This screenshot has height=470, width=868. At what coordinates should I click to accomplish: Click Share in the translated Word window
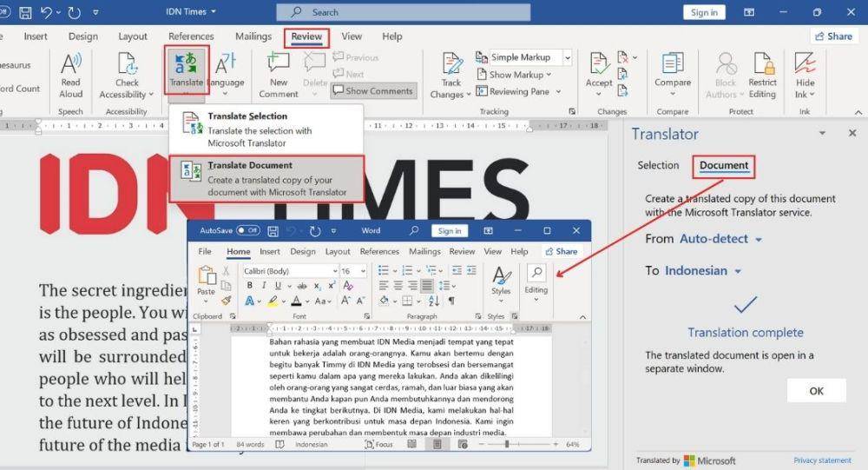coord(562,251)
